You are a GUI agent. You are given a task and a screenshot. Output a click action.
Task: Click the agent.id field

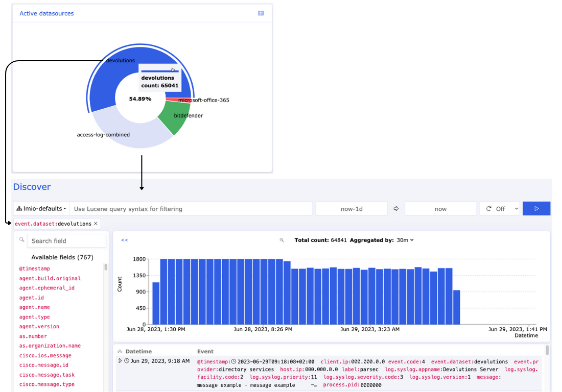(32, 298)
